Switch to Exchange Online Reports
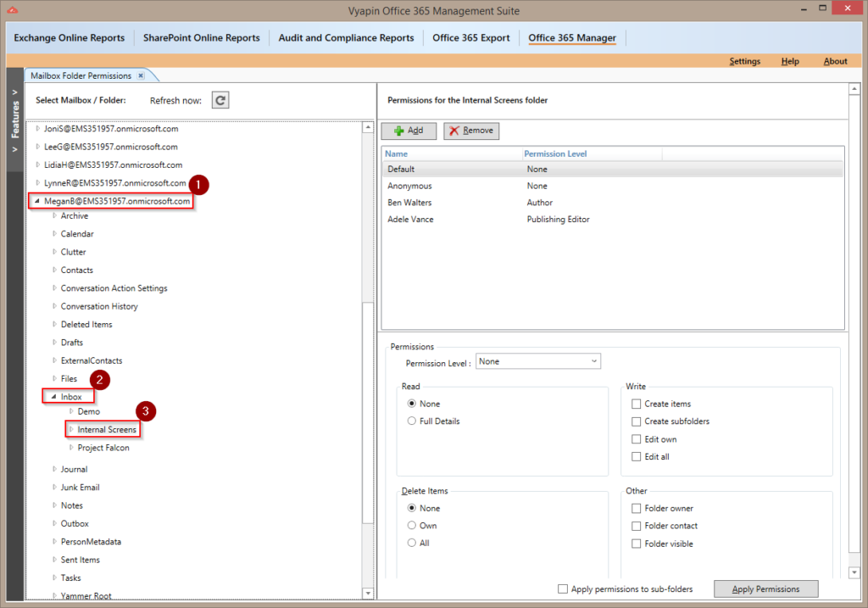 pos(70,37)
